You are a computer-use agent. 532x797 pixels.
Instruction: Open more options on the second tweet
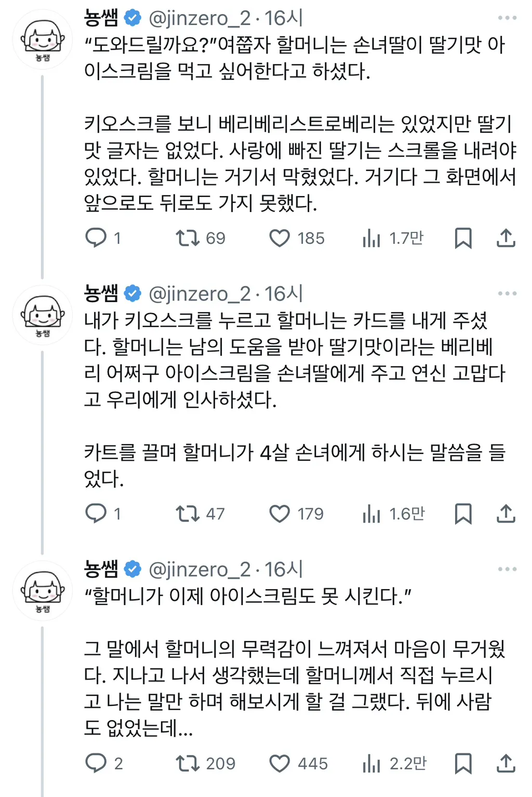click(x=507, y=294)
